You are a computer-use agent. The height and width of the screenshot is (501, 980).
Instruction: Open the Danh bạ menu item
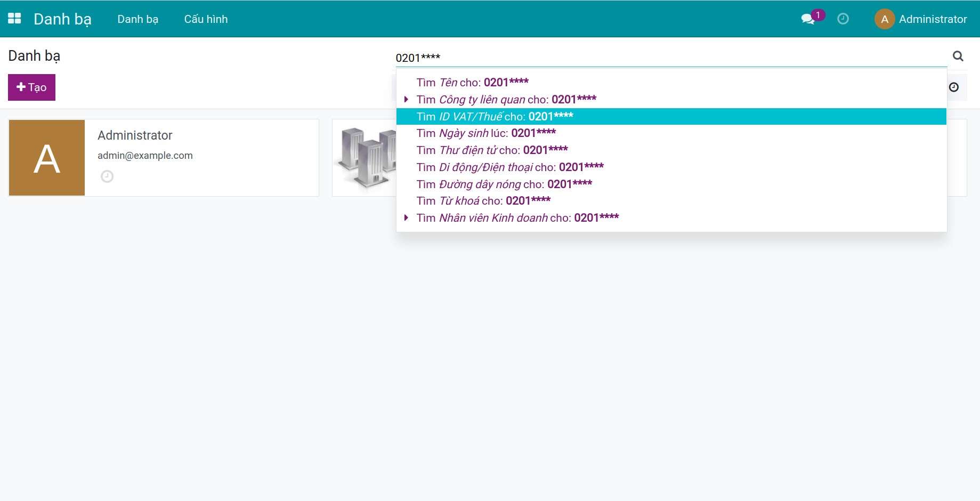[x=137, y=19]
